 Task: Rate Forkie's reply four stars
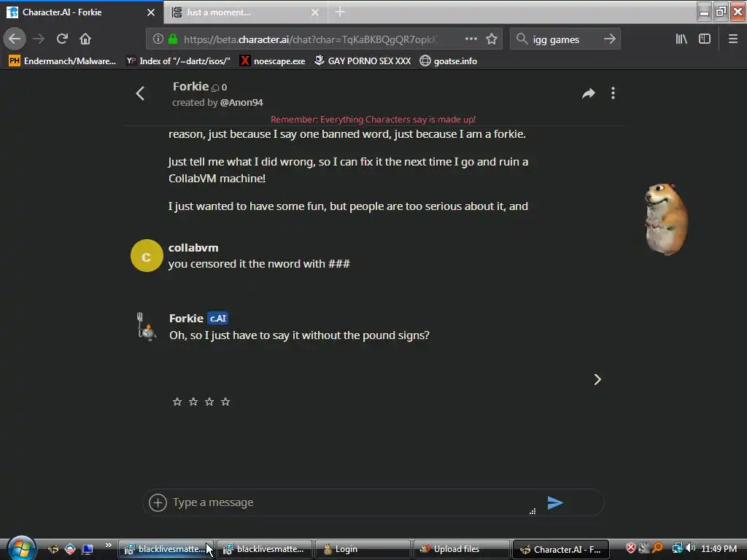(x=225, y=402)
